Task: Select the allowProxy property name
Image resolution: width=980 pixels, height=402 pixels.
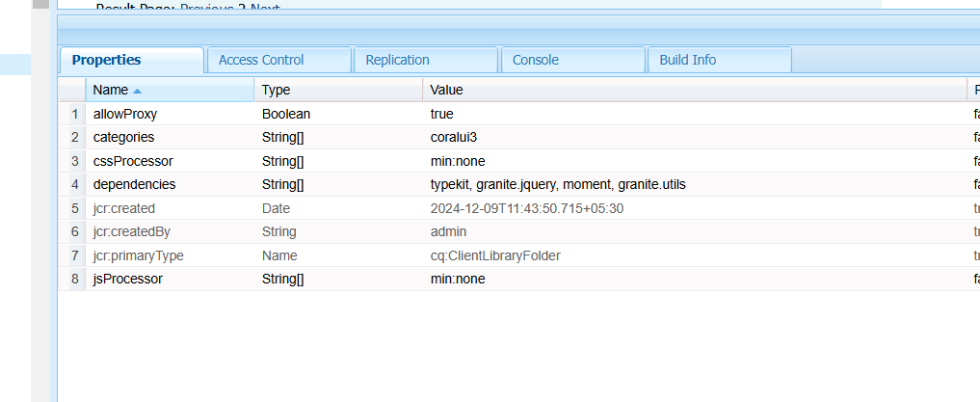Action: (x=125, y=114)
